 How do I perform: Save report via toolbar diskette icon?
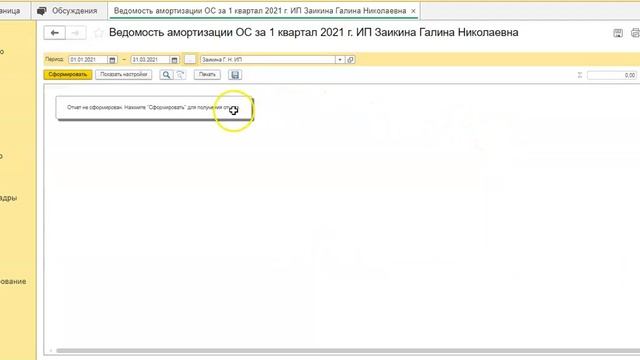coord(235,75)
